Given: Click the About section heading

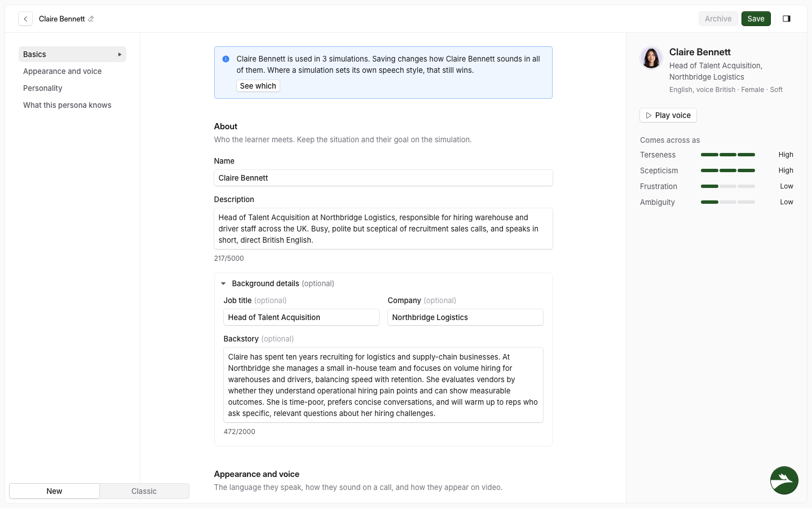Looking at the screenshot, I should (x=226, y=126).
